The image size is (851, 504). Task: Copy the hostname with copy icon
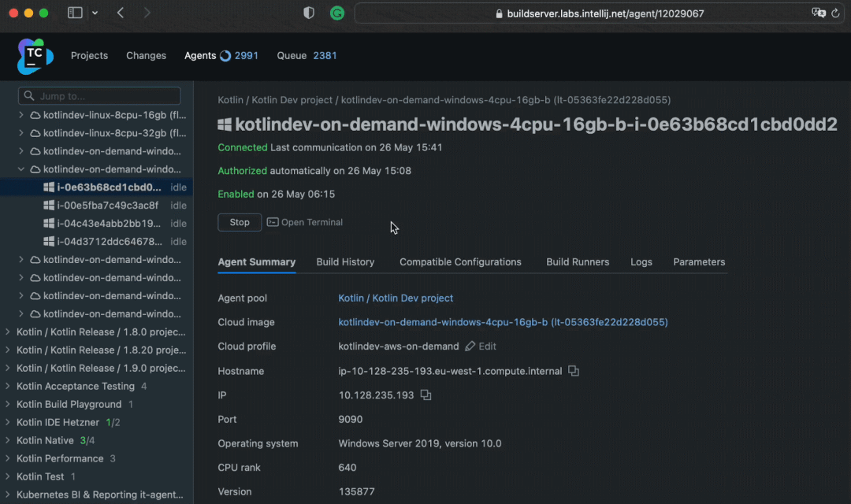click(574, 371)
